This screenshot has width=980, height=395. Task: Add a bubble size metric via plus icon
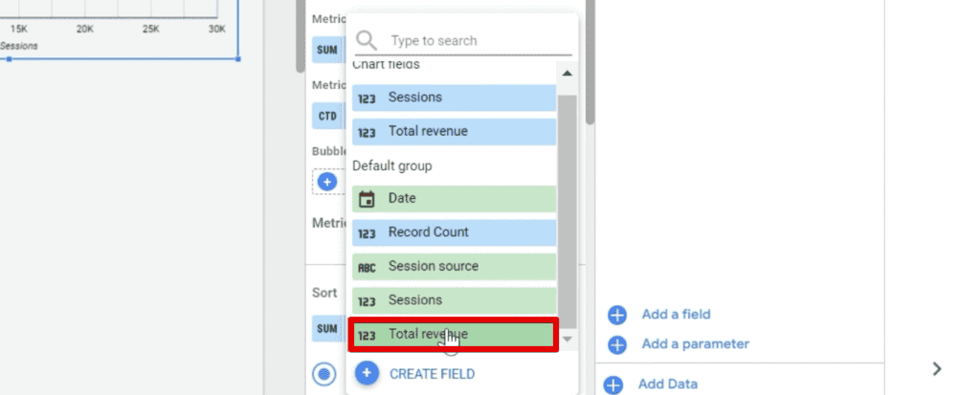[x=327, y=182]
